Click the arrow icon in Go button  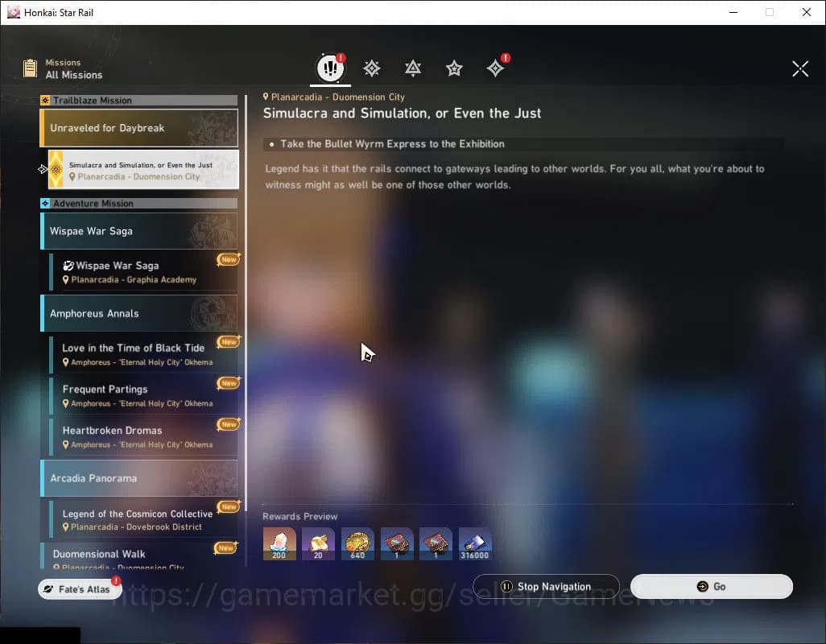click(702, 587)
